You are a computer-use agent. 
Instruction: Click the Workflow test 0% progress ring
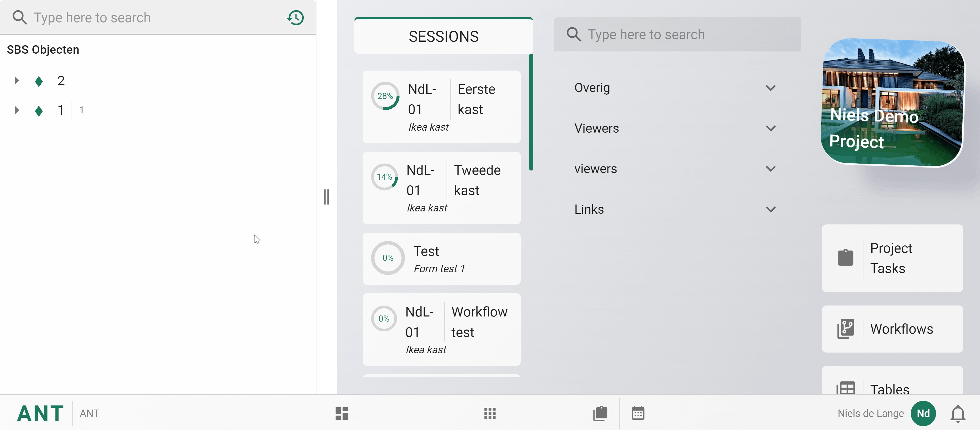(383, 318)
